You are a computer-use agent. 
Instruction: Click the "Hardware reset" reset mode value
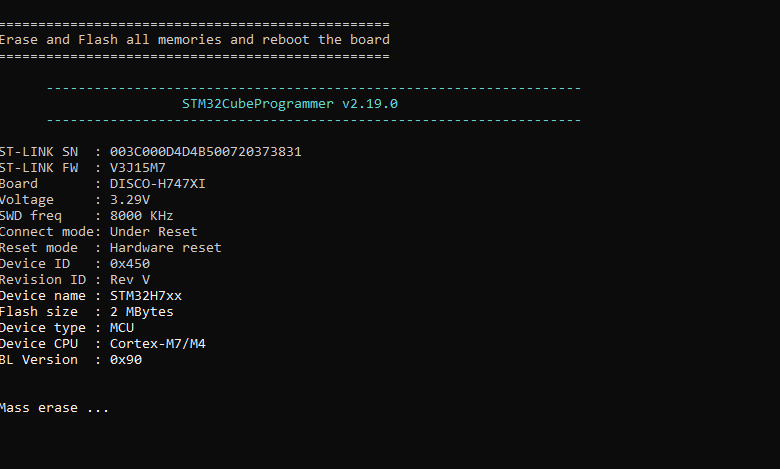[166, 248]
